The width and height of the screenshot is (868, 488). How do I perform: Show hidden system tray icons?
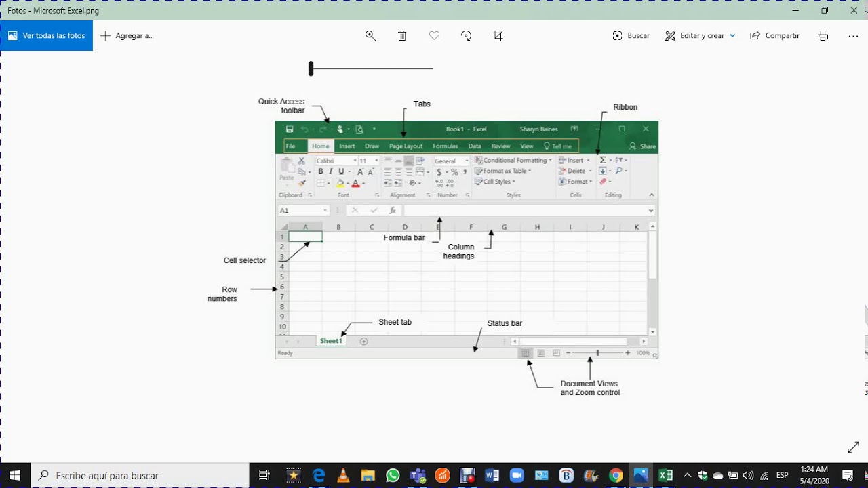[x=687, y=475]
